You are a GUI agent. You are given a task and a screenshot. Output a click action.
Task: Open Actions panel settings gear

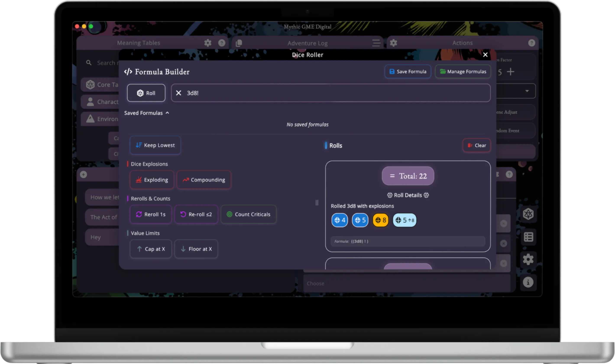(393, 43)
